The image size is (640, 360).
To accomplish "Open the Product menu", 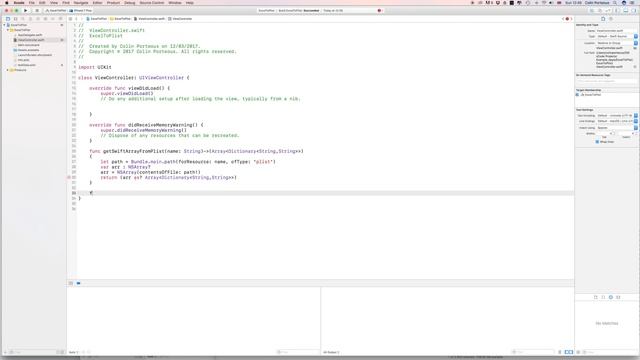I will click(x=113, y=3).
